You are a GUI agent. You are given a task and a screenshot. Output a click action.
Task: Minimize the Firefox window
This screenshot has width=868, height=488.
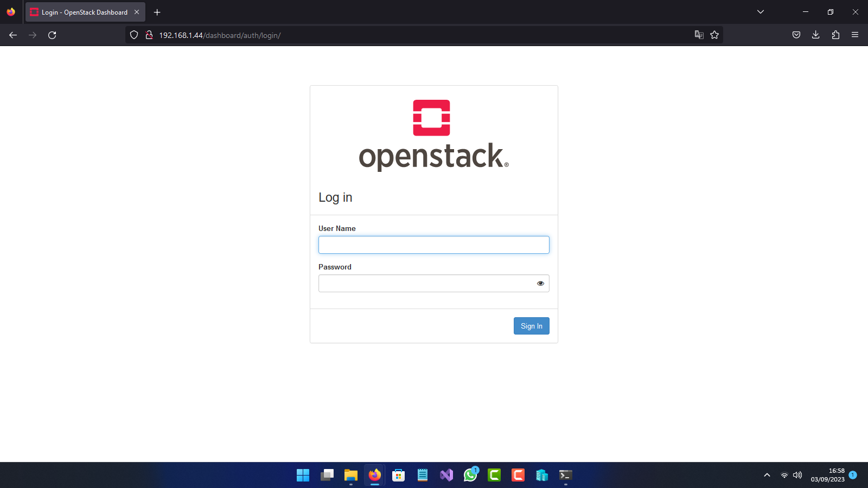[x=806, y=12]
